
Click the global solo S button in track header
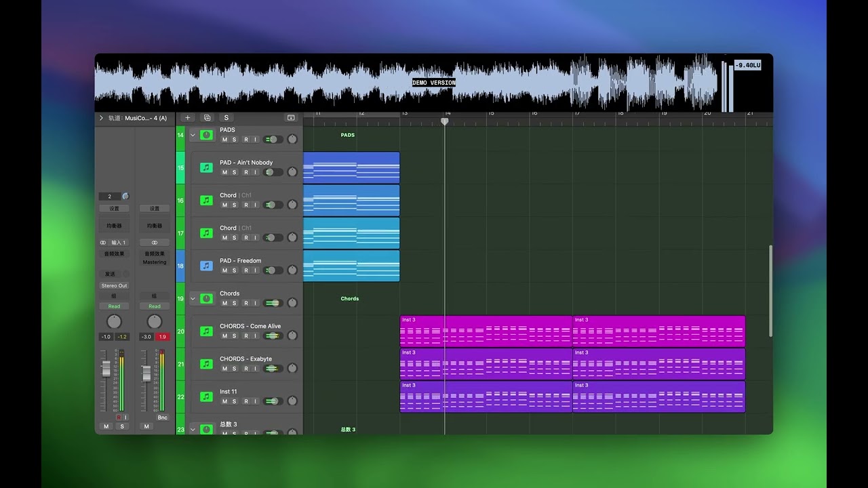click(x=226, y=118)
